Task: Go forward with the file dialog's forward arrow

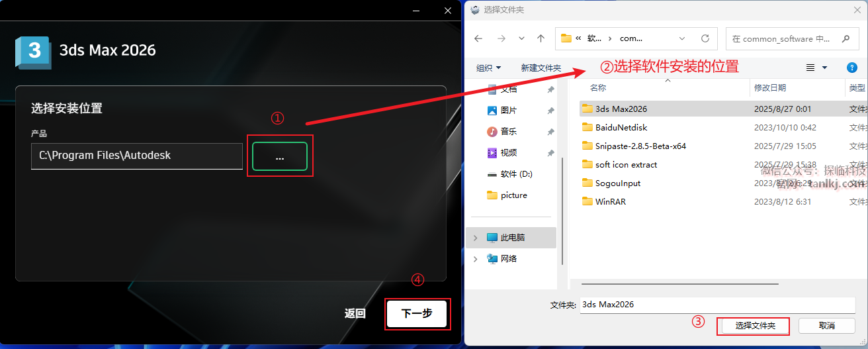Action: point(501,38)
